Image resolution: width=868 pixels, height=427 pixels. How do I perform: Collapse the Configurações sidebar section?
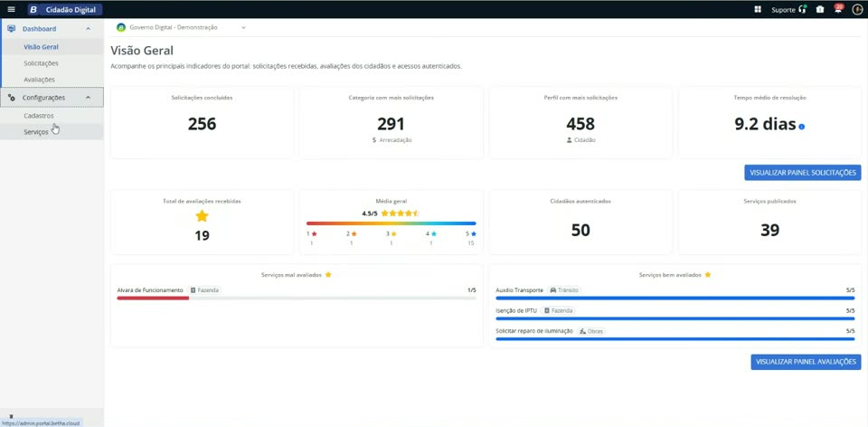point(88,98)
